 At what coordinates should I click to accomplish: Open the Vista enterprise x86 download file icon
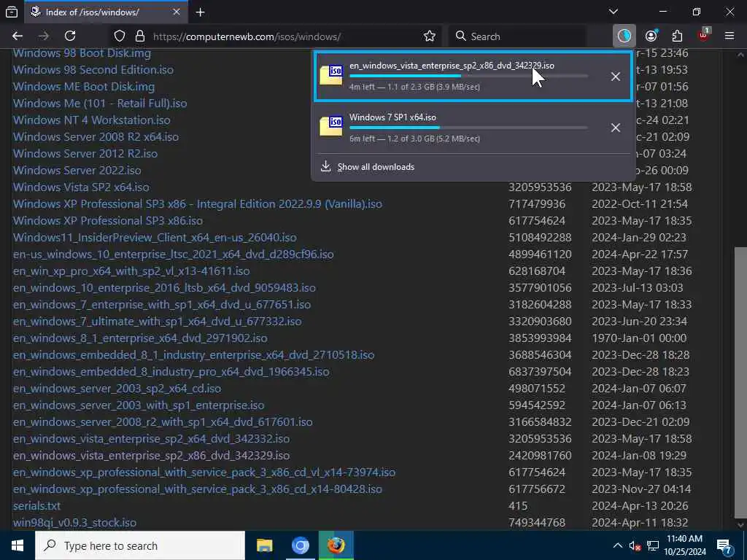(x=331, y=75)
